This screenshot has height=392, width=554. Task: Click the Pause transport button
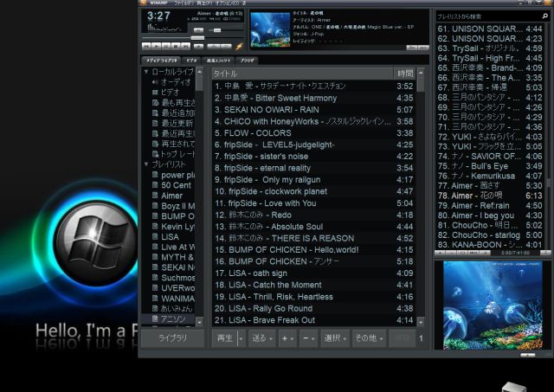[x=166, y=46]
